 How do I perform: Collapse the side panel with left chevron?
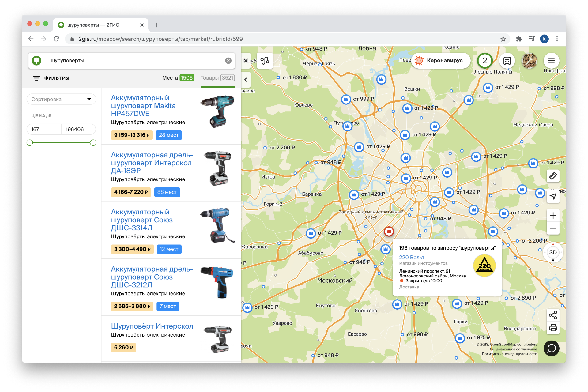pos(246,80)
